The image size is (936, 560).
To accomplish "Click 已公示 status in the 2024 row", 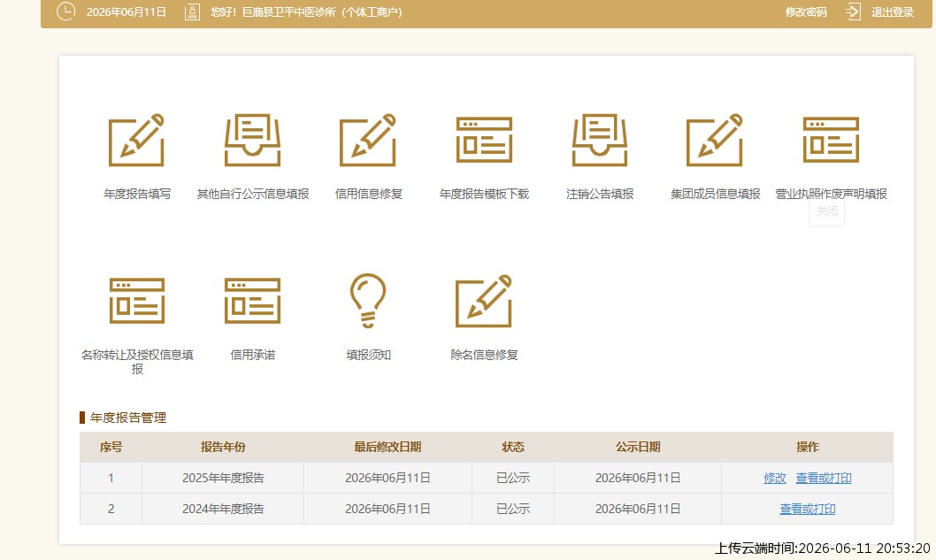I will pos(513,509).
